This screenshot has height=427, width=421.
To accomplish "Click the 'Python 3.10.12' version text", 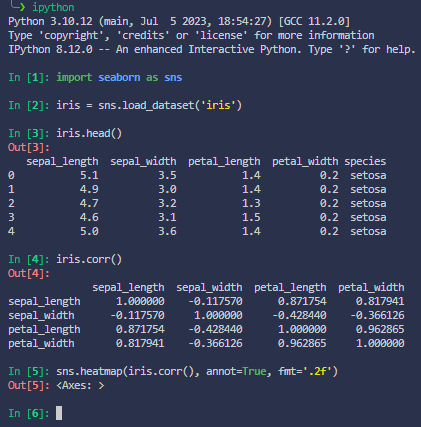I will click(x=50, y=21).
